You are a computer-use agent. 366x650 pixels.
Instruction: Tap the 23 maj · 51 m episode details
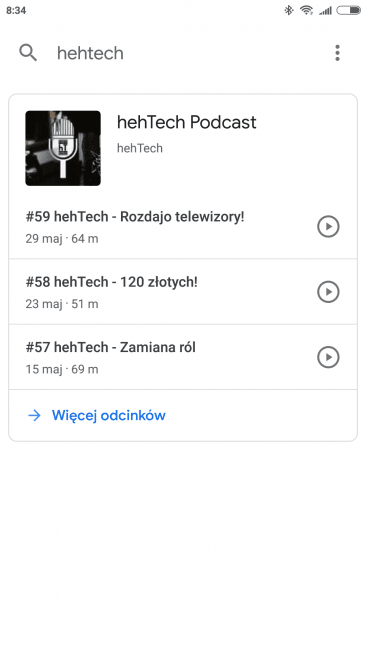pos(62,304)
